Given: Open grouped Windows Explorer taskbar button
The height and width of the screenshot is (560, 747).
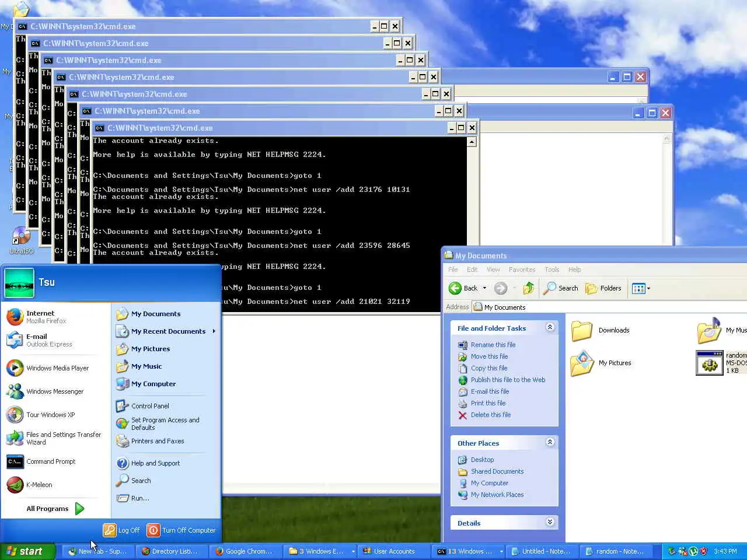Looking at the screenshot, I should pyautogui.click(x=321, y=551).
